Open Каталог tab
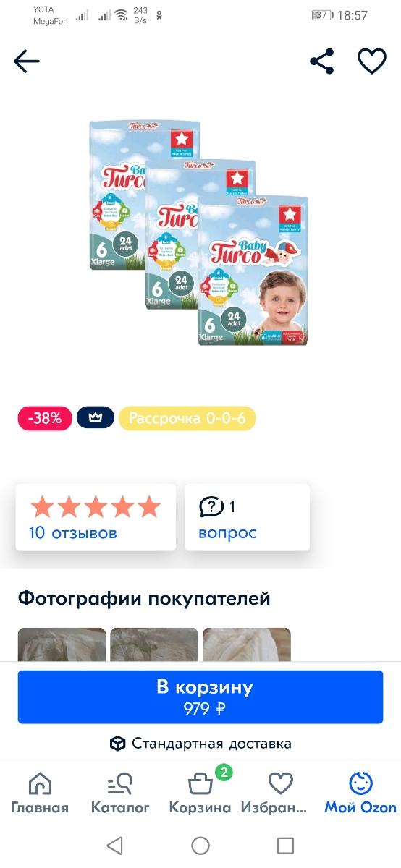This screenshot has height=868, width=401. click(120, 793)
